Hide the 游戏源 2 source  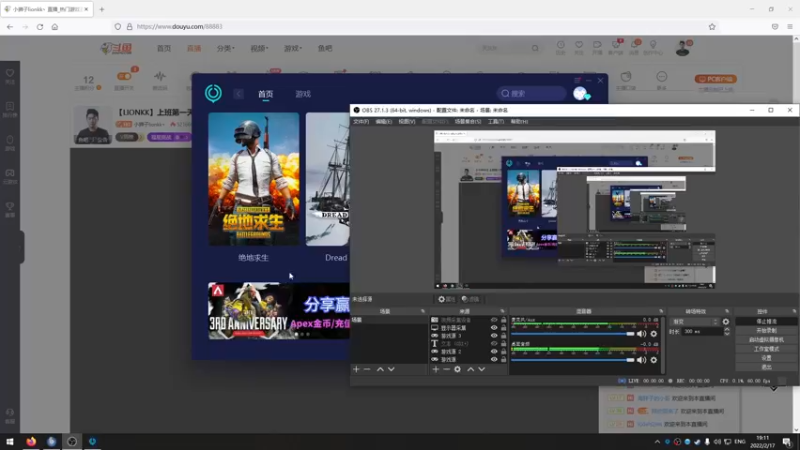[494, 352]
